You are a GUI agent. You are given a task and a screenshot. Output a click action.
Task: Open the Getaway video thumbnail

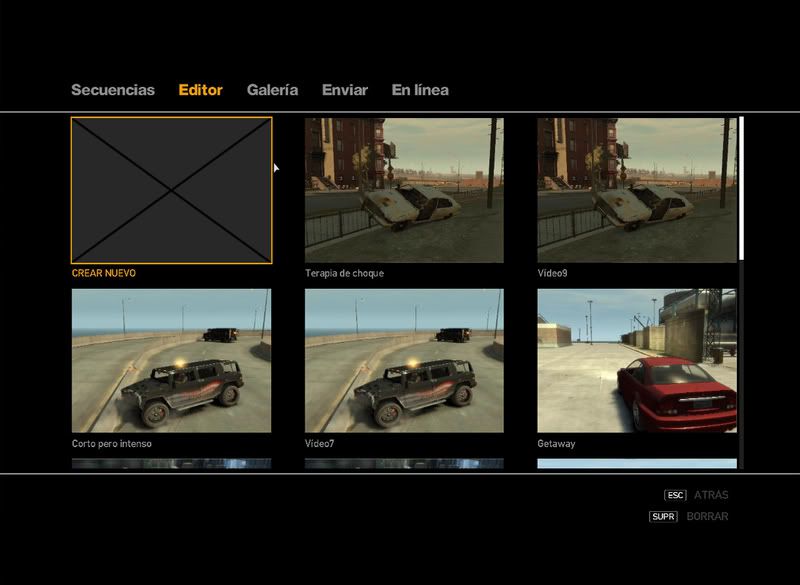pos(637,361)
